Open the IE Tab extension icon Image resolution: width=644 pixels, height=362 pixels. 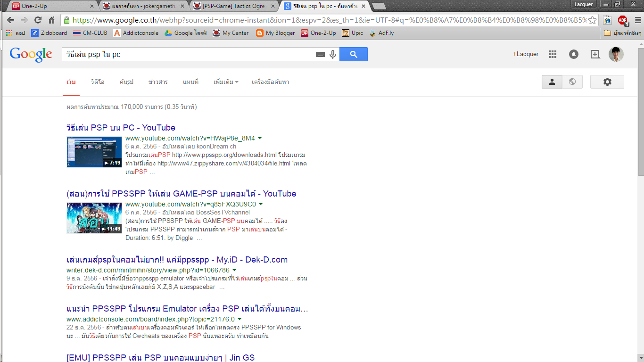pos(608,20)
